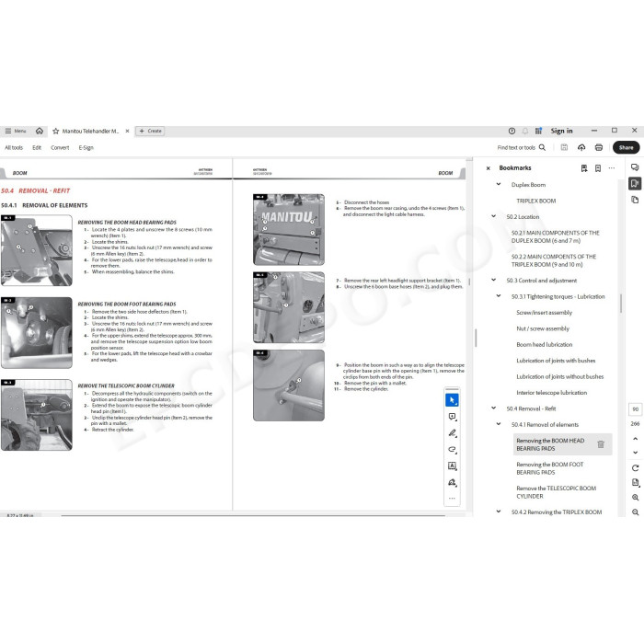Go to next page arrow
The width and height of the screenshot is (644, 644).
636,453
